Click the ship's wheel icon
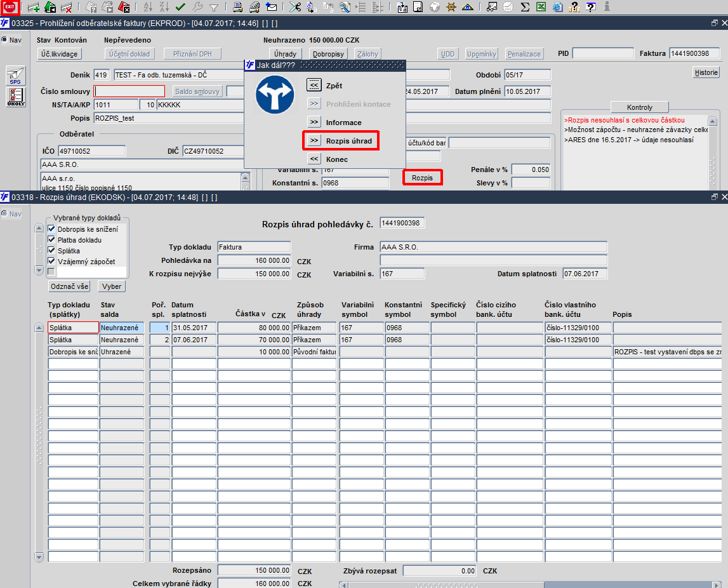Viewport: 728px width, 588px height. [451, 7]
